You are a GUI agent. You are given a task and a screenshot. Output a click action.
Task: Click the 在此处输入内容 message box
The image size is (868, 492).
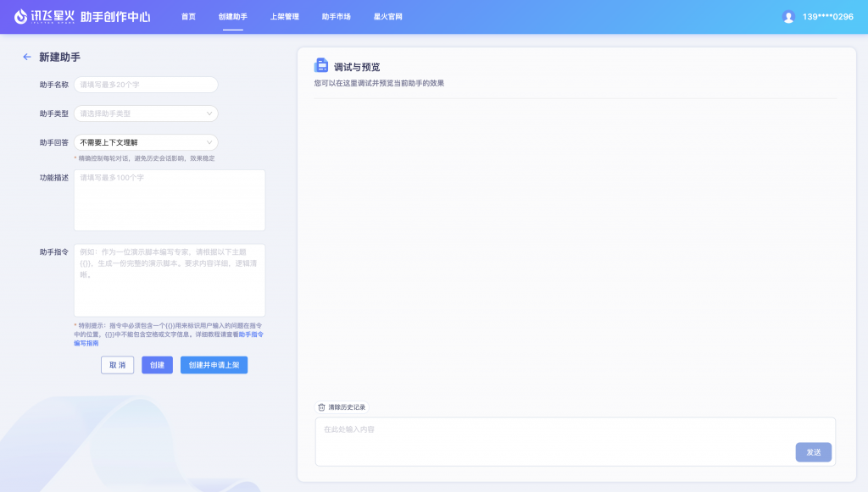point(509,430)
